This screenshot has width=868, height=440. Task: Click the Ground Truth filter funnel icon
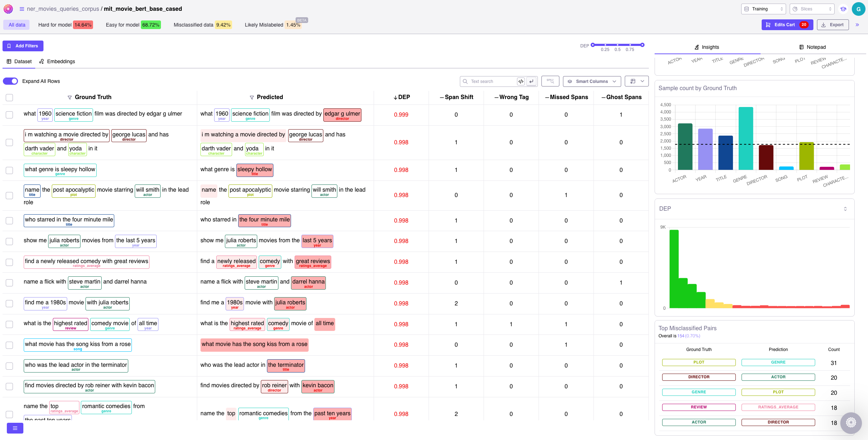coord(70,97)
